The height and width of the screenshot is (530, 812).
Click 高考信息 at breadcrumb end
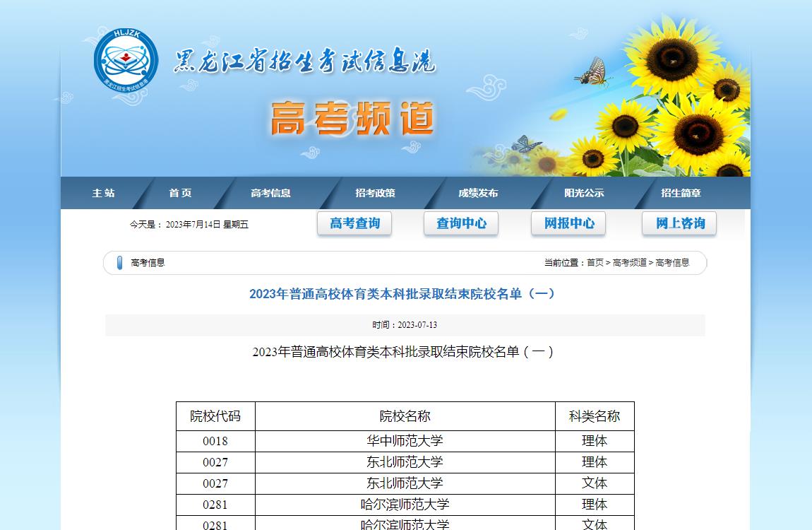click(x=673, y=263)
